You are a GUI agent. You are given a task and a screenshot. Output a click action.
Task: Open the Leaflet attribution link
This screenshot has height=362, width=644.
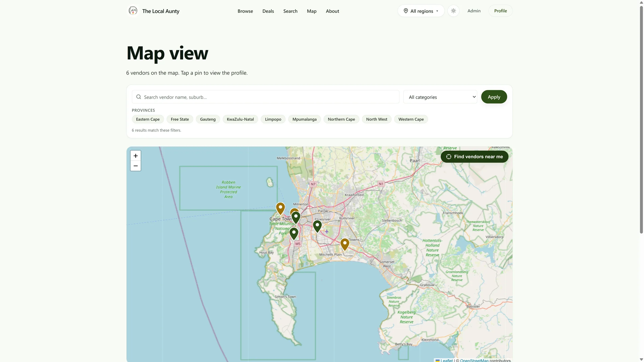click(x=446, y=360)
